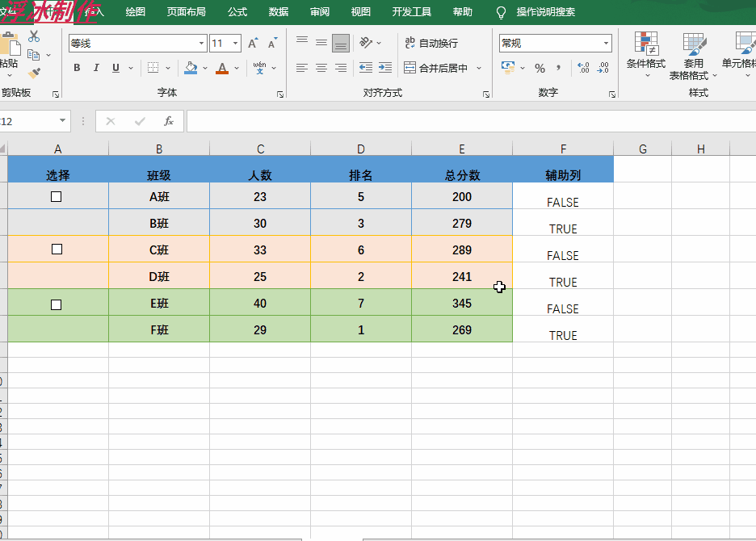
Task: Toggle Bold formatting
Action: (77, 68)
